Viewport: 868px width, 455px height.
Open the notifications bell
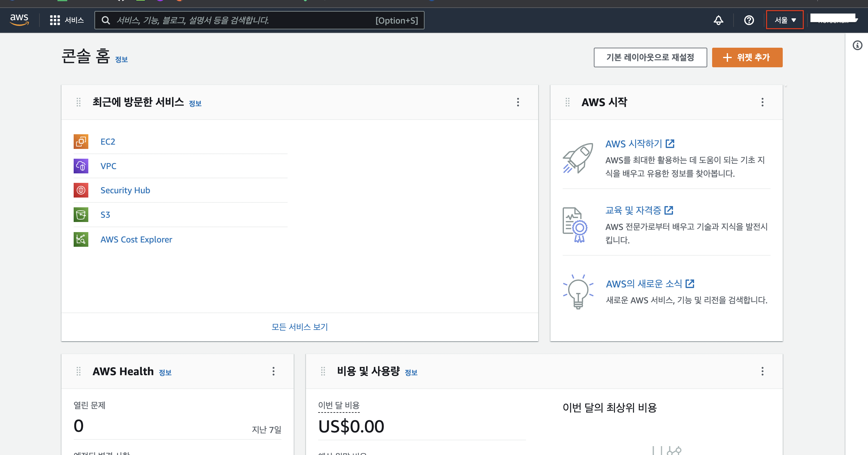718,20
